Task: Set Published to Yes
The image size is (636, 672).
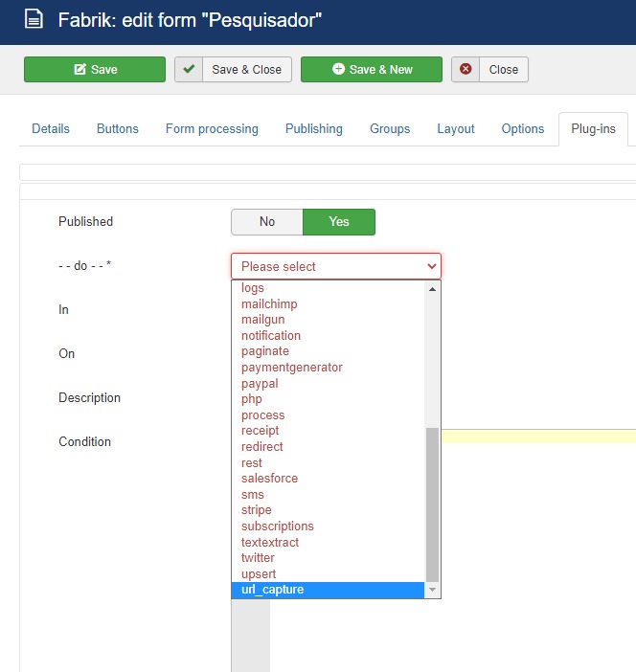Action: tap(339, 221)
